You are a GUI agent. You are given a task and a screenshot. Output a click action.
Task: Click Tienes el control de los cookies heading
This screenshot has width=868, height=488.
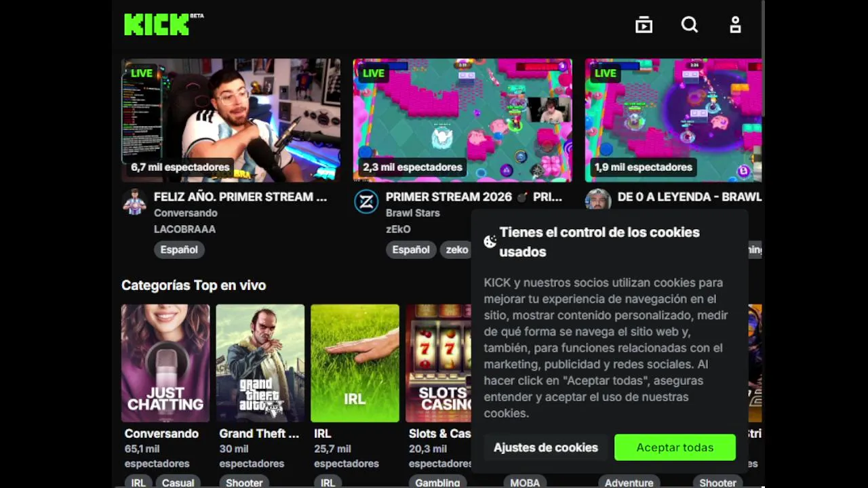(x=599, y=242)
